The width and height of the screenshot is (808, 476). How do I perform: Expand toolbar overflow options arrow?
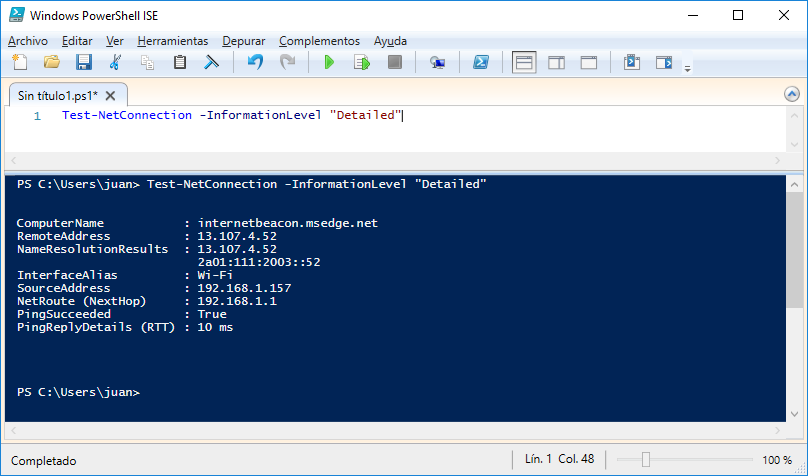[687, 68]
